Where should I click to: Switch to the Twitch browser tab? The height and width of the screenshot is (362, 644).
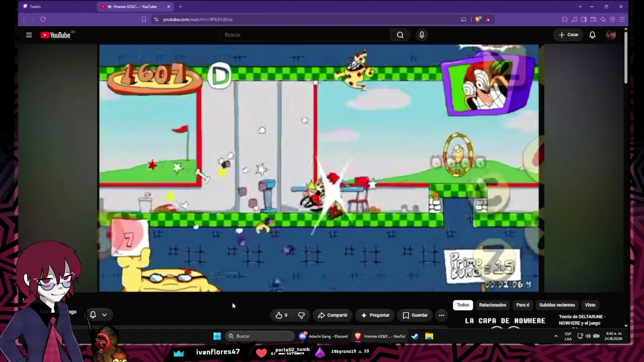click(x=58, y=7)
